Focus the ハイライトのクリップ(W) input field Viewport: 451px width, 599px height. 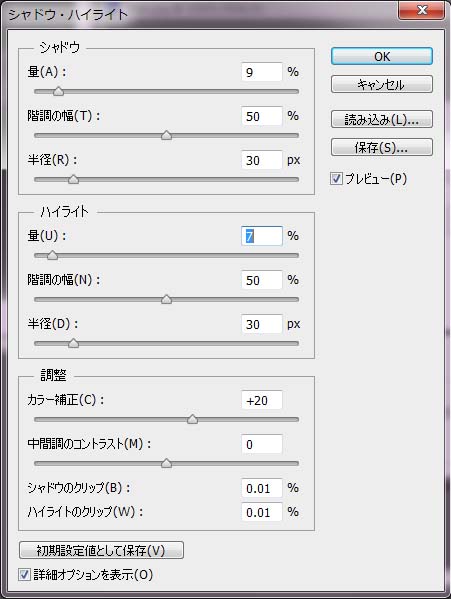(x=262, y=512)
